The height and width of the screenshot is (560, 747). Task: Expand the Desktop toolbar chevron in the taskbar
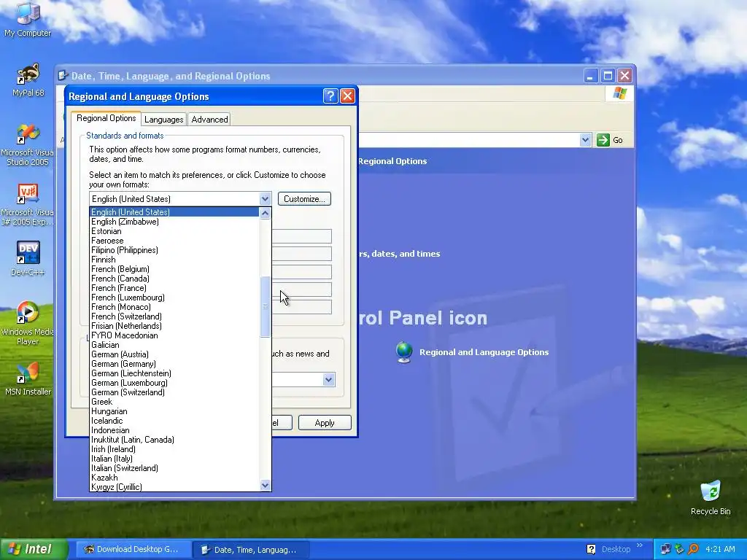click(639, 545)
